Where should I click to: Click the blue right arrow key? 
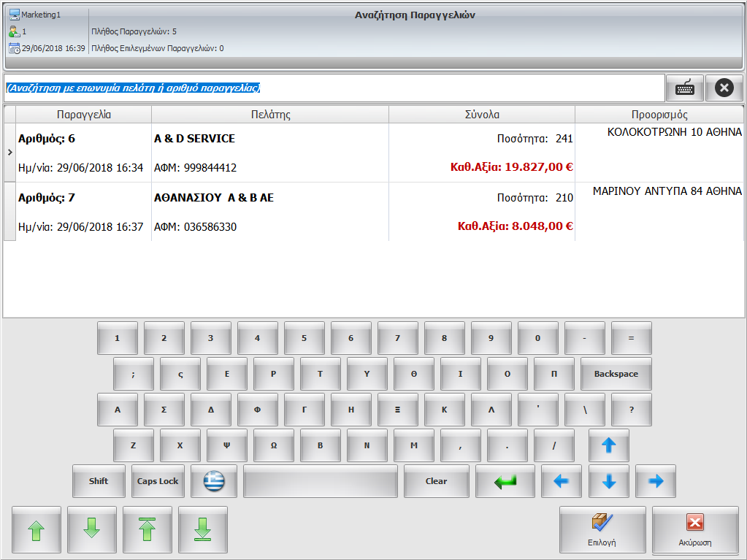(656, 481)
